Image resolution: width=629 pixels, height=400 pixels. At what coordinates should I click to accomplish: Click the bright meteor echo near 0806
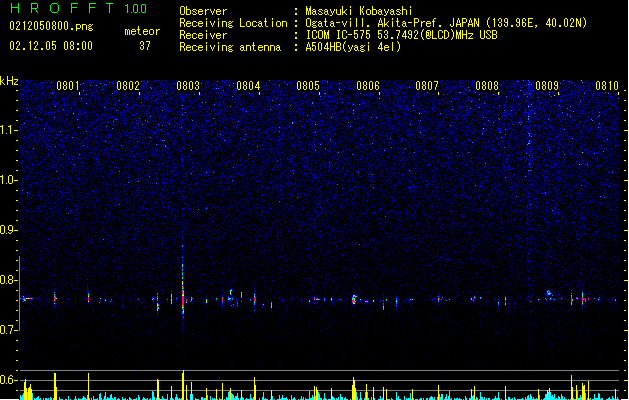[354, 300]
